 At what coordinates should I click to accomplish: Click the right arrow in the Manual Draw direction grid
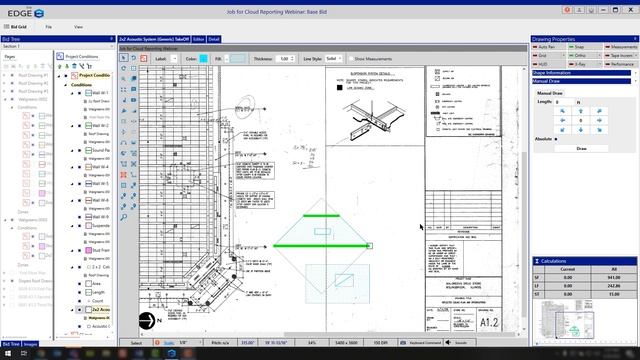[x=599, y=120]
